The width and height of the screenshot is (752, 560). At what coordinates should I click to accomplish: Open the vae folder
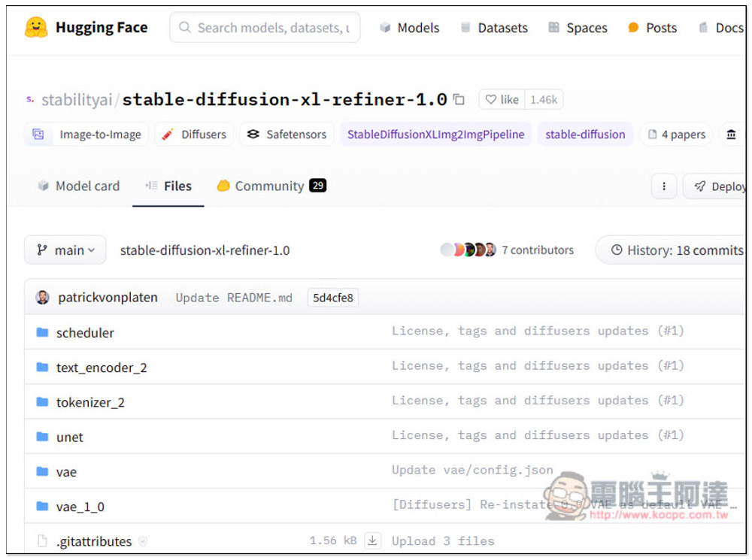coord(66,472)
